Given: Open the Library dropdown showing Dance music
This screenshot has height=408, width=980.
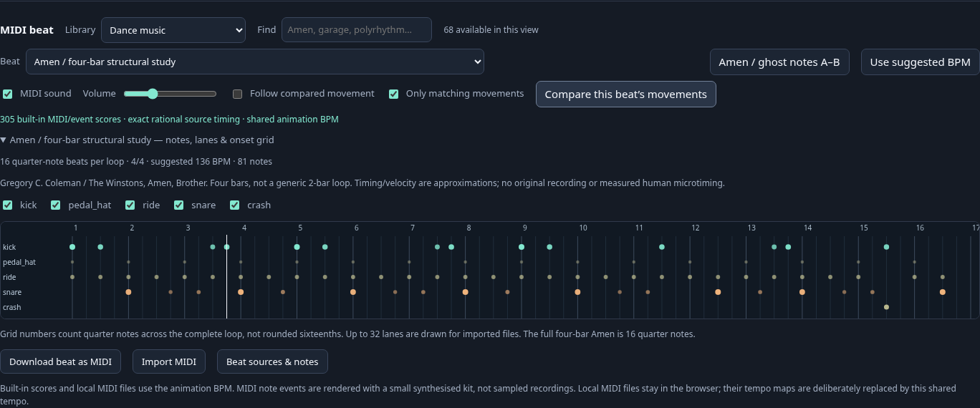Looking at the screenshot, I should click(173, 30).
